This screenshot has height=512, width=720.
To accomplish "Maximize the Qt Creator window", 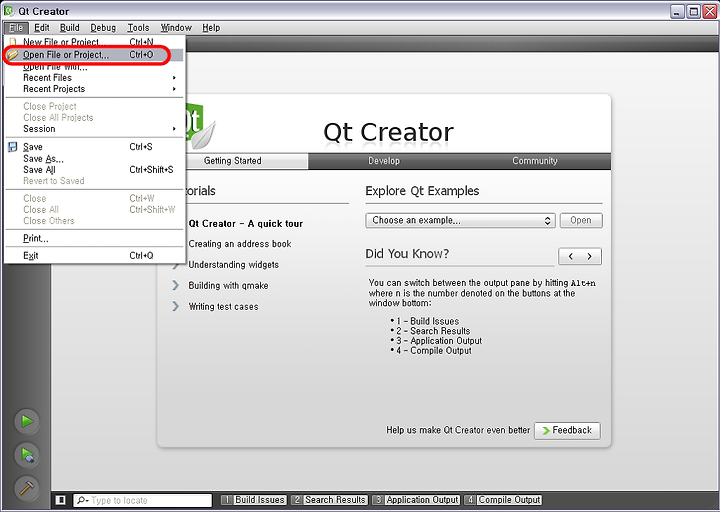I will click(693, 11).
